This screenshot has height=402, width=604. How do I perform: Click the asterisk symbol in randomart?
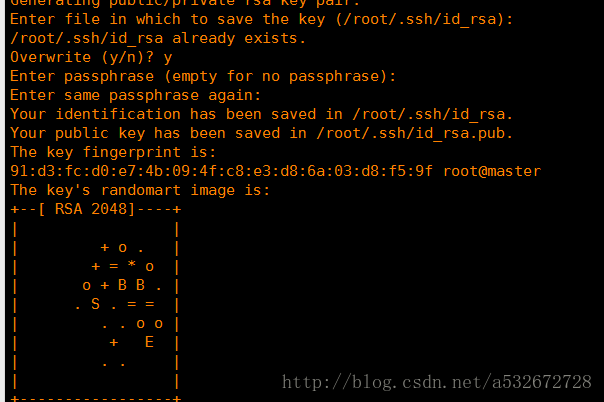point(132,265)
